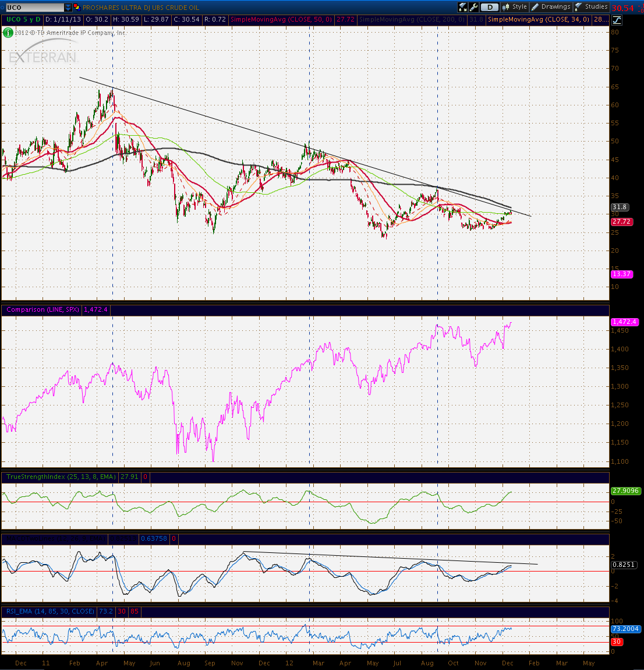Click the green info icon on chart
The width and height of the screenshot is (644, 670).
coord(8,33)
